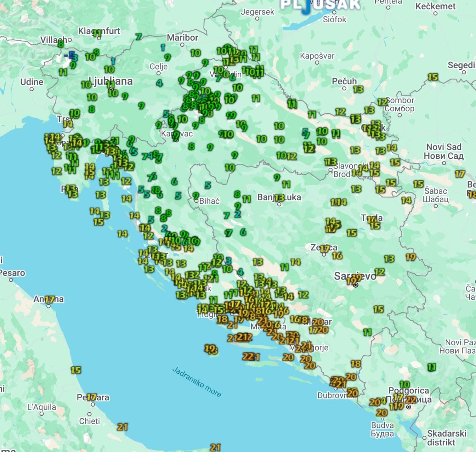Select the 17 temperature marker on Ancona
Viewport: 476px width, 452px height.
coord(49,300)
